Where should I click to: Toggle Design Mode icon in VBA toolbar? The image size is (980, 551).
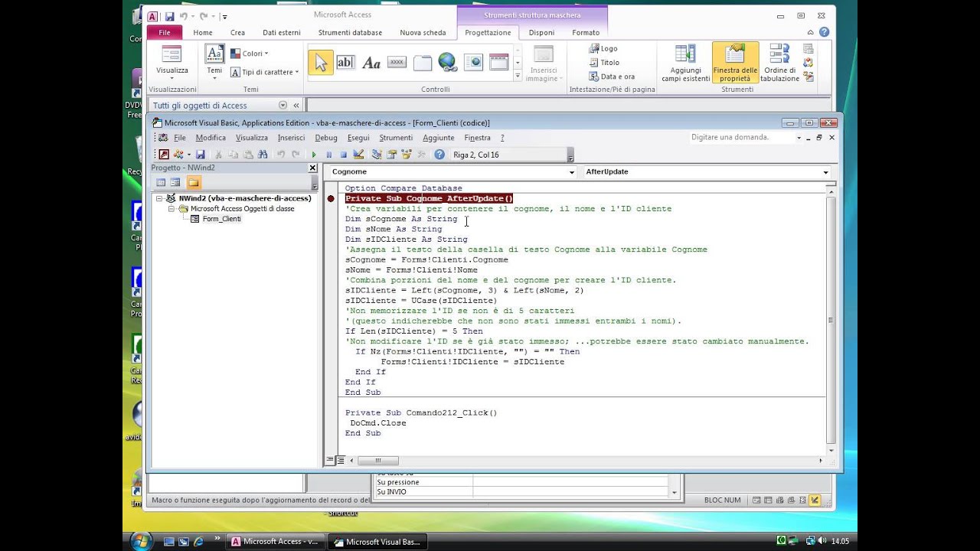point(358,155)
